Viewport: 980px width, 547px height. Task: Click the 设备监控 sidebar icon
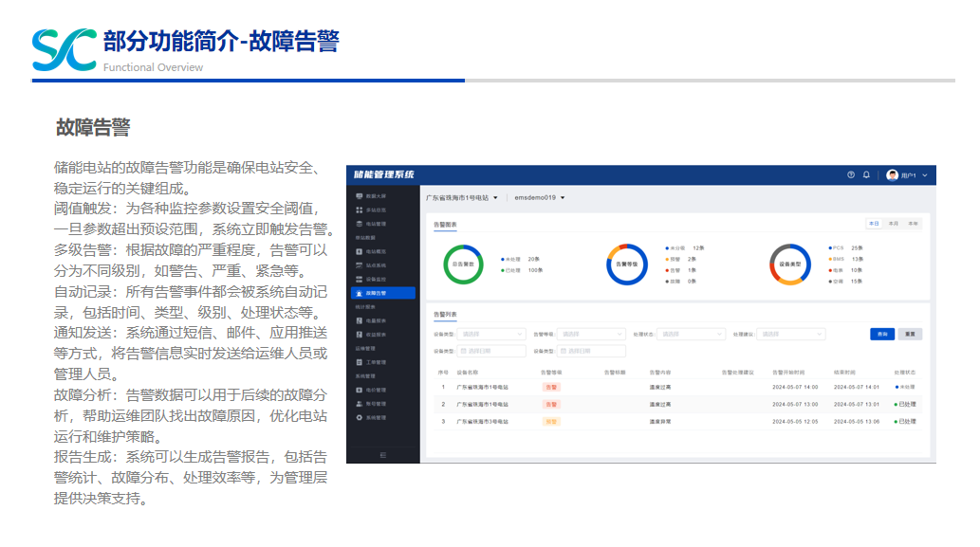(359, 280)
